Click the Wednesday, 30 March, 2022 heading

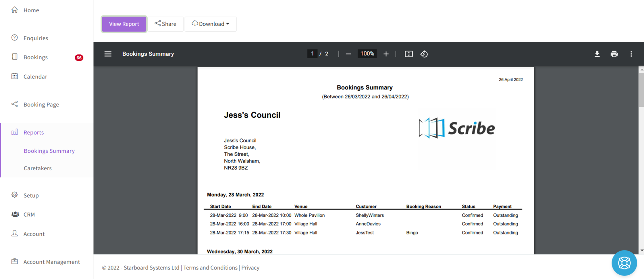240,251
